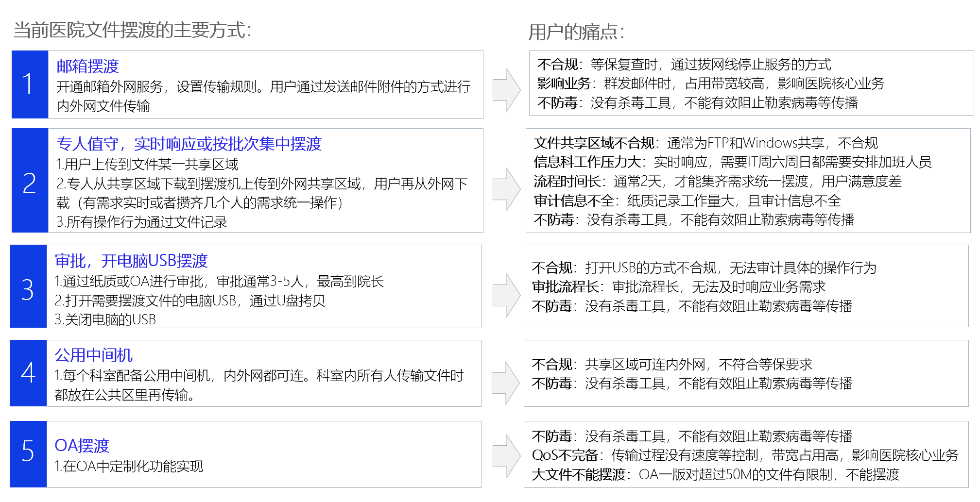The image size is (980, 502).
Task: Select the 大文件不能摆渡 pain point line
Action: [715, 474]
